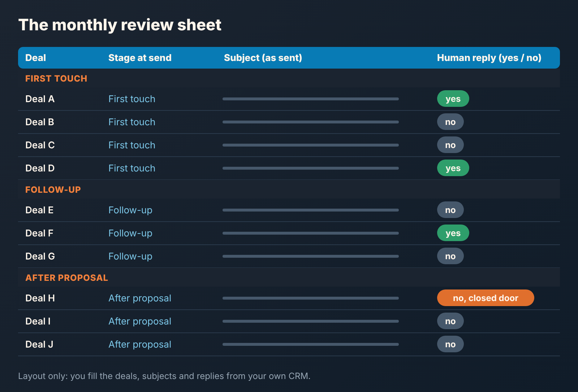578x392 pixels.
Task: Click the 'Deal B' cell
Action: pyautogui.click(x=39, y=122)
